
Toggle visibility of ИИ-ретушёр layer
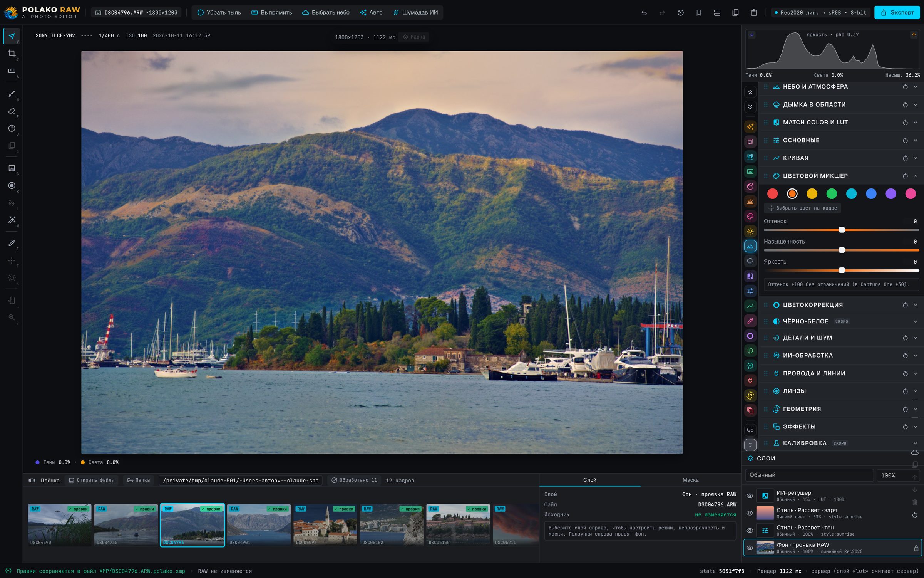750,496
